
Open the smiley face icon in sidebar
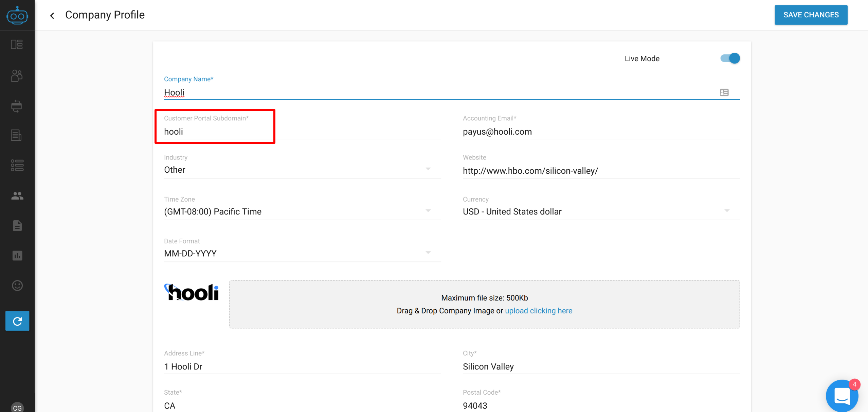click(17, 286)
